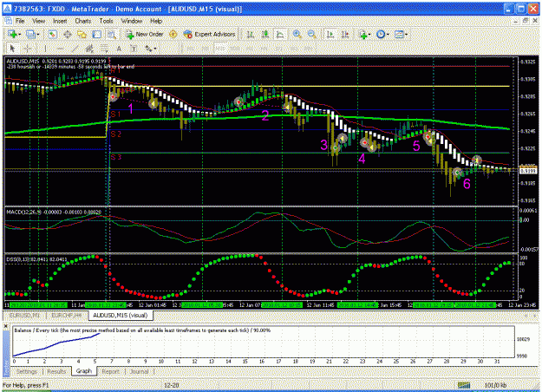Click the 0.9199 current price label
Image resolution: width=542 pixels, height=392 pixels.
(528, 171)
